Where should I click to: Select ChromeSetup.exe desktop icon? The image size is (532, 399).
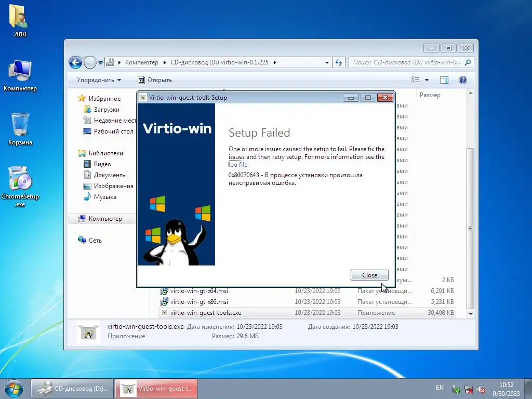coord(20,187)
